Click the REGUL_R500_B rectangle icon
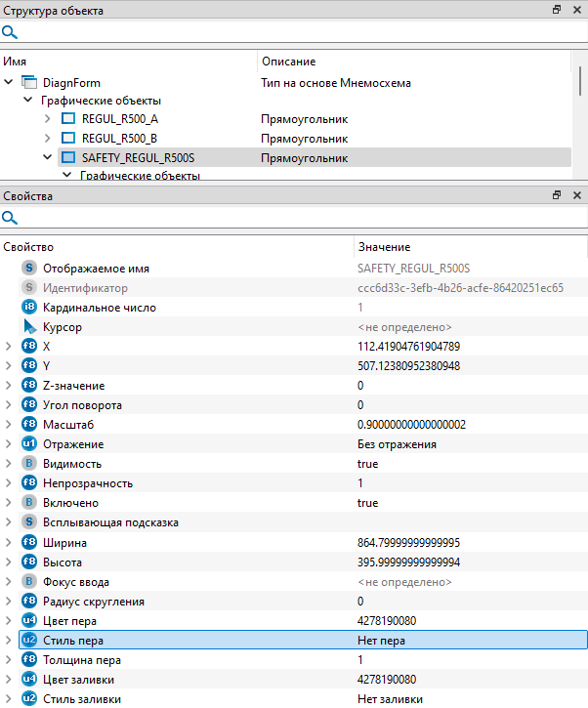This screenshot has height=708, width=588. [x=68, y=139]
